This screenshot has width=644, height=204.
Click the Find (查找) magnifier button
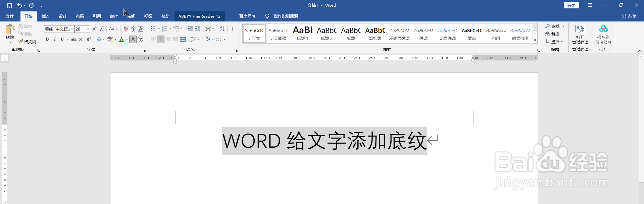tap(552, 26)
